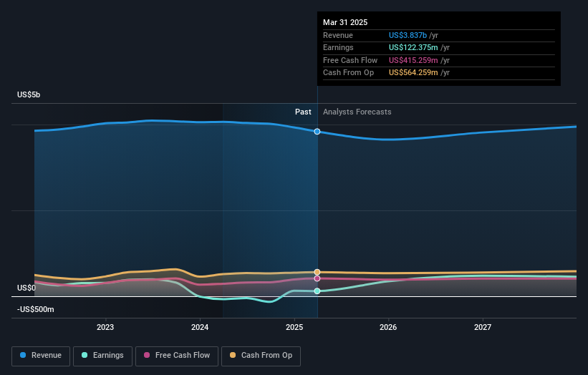The image size is (588, 375).
Task: Click the Past section label
Action: coord(303,112)
